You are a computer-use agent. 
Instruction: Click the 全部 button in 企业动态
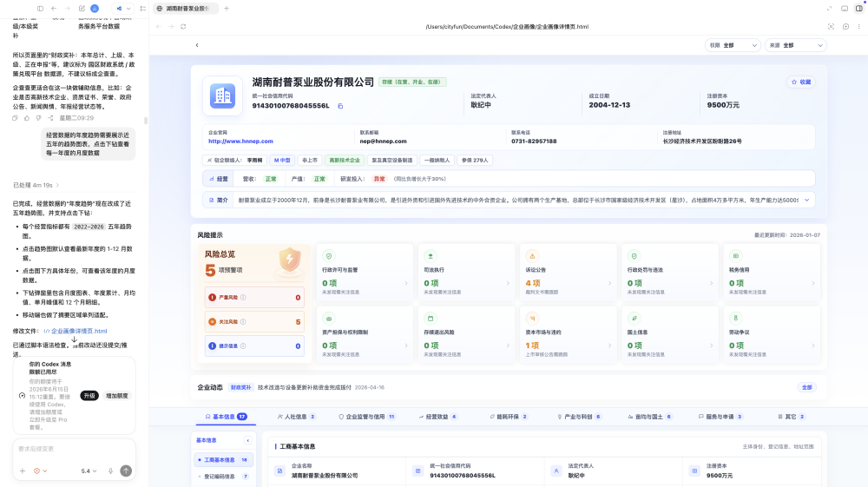click(807, 387)
